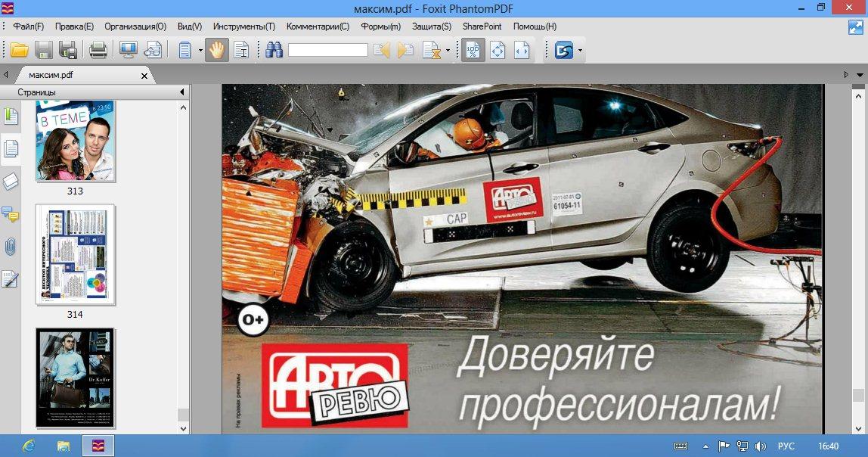Open the Вид(V) menu

coord(190,26)
